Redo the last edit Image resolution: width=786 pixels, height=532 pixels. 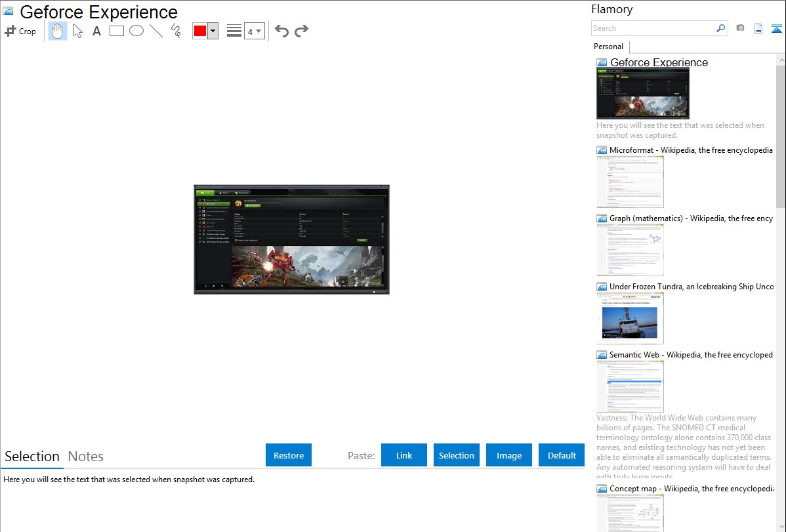coord(301,31)
